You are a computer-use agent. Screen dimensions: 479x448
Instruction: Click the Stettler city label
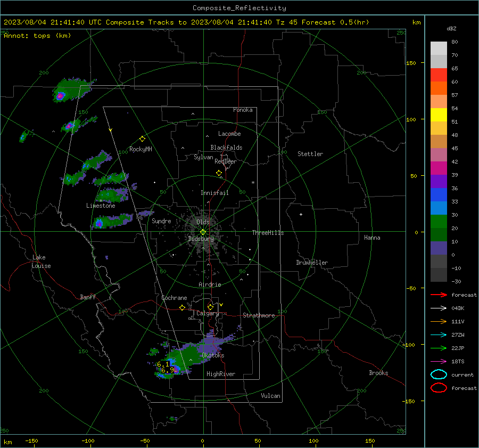click(x=310, y=154)
